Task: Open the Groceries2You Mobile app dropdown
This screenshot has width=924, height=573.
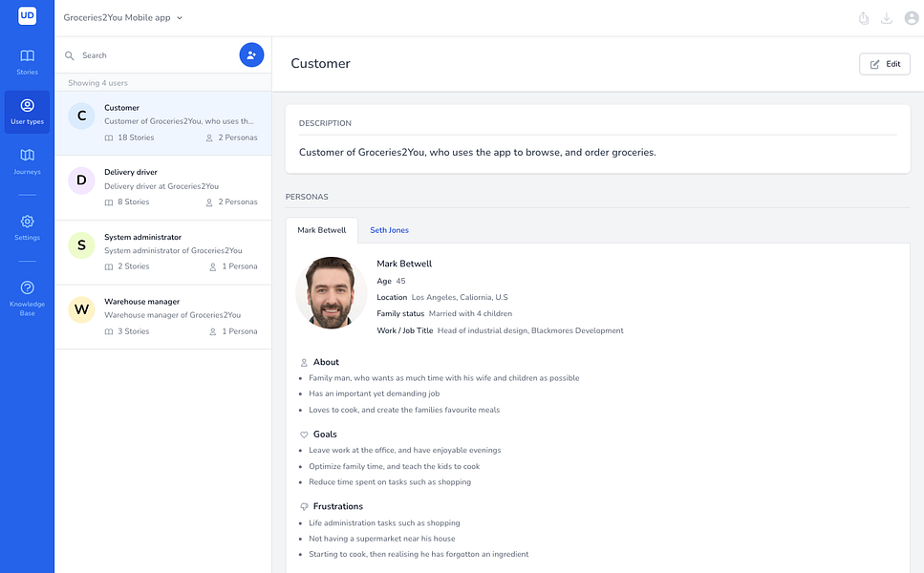Action: point(122,16)
